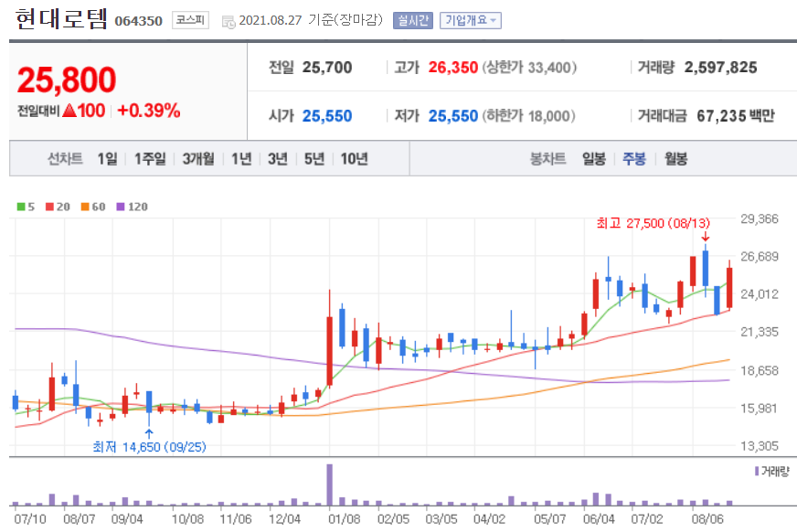Image resolution: width=797 pixels, height=532 pixels.
Task: Click the 상한가 33,400 text
Action: (x=529, y=68)
